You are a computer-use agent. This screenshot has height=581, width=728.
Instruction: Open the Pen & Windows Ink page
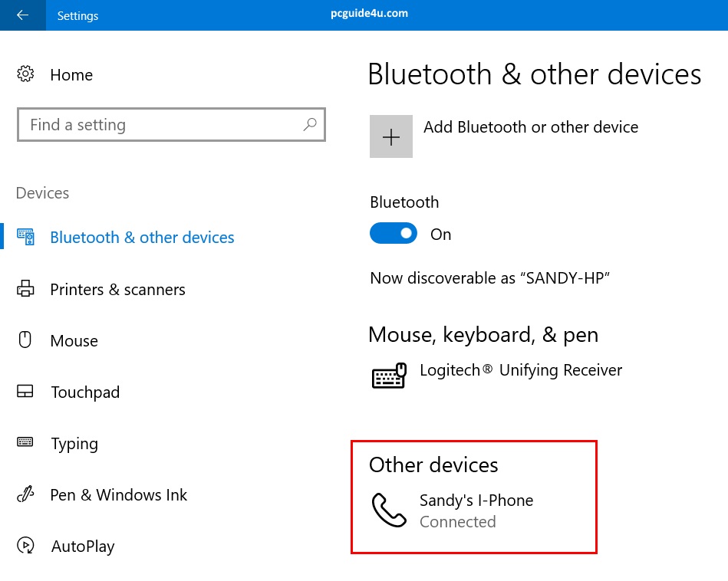point(118,495)
